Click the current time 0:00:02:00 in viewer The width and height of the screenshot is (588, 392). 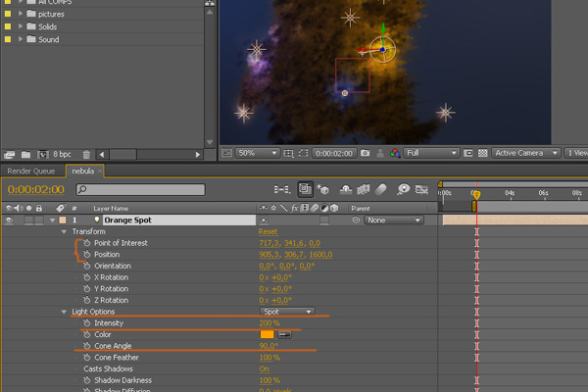click(x=334, y=154)
